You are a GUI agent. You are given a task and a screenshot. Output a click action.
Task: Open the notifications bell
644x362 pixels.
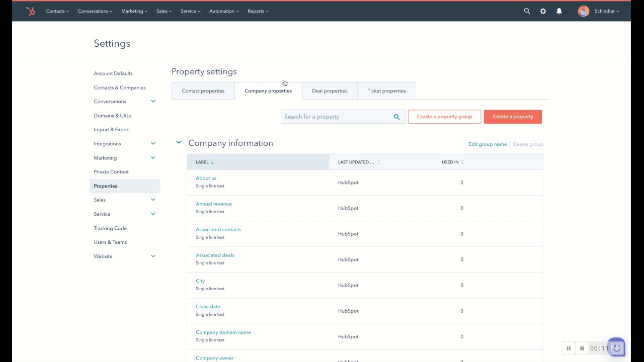pos(559,11)
